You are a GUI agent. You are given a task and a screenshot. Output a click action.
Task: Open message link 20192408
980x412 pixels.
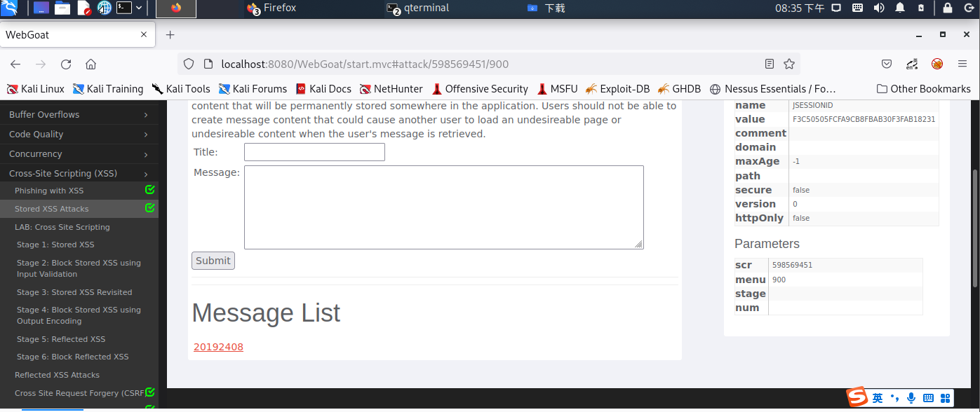[x=218, y=347]
